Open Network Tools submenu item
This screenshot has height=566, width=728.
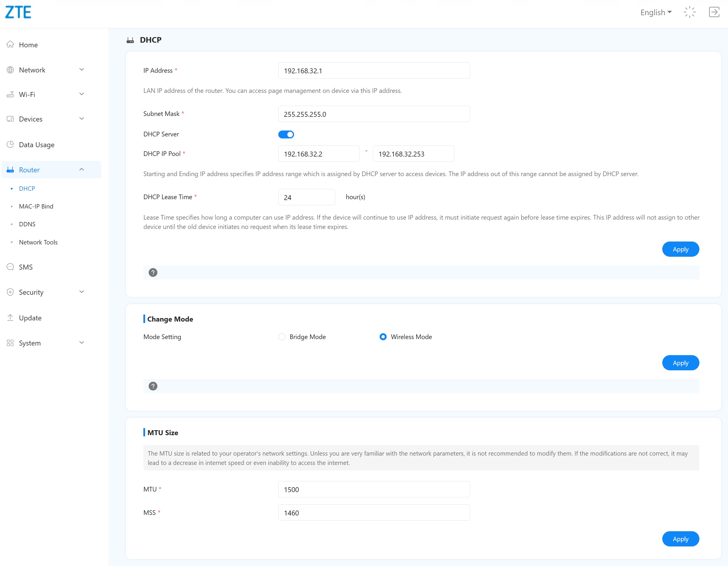pyautogui.click(x=38, y=242)
